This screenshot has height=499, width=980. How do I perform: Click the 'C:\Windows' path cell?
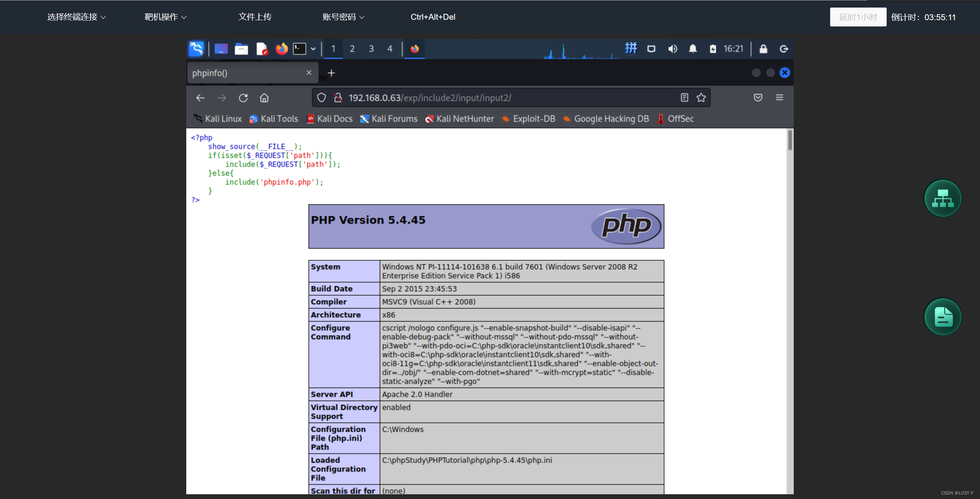coord(522,438)
